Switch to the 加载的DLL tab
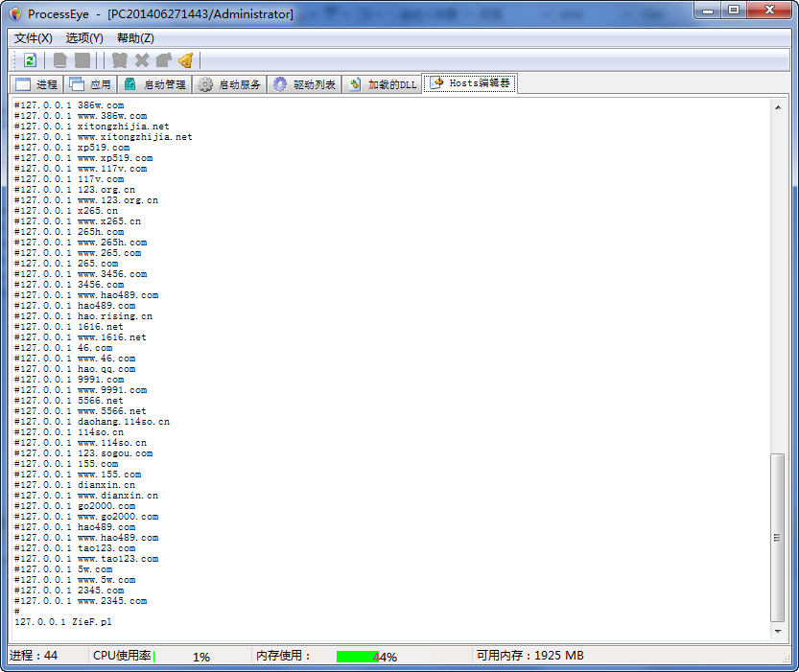 [x=382, y=84]
